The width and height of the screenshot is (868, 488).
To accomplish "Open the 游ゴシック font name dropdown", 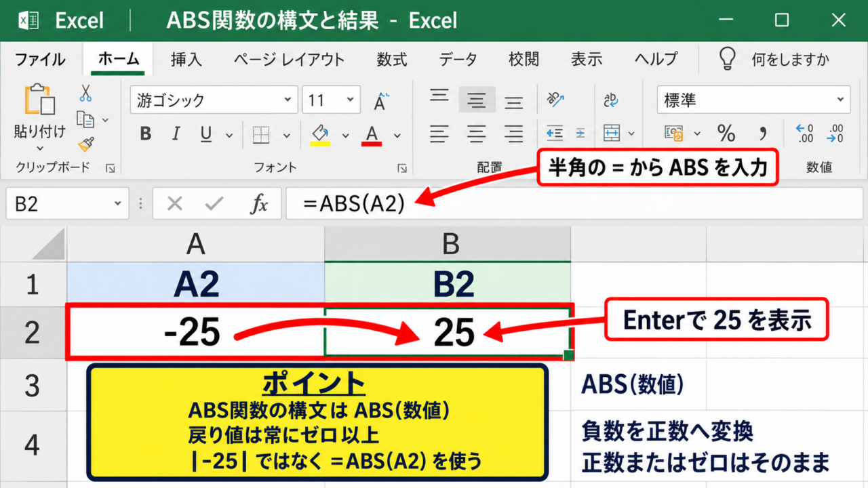I will click(288, 101).
